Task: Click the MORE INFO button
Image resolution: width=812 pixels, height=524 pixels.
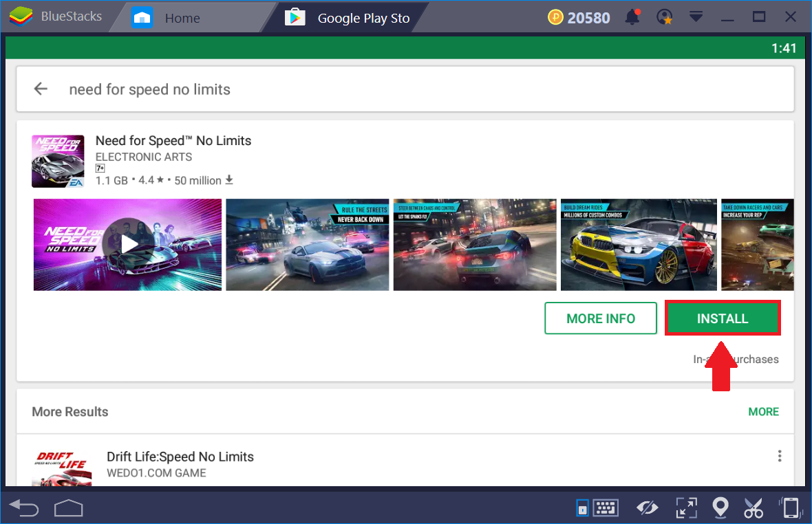Action: pos(601,318)
